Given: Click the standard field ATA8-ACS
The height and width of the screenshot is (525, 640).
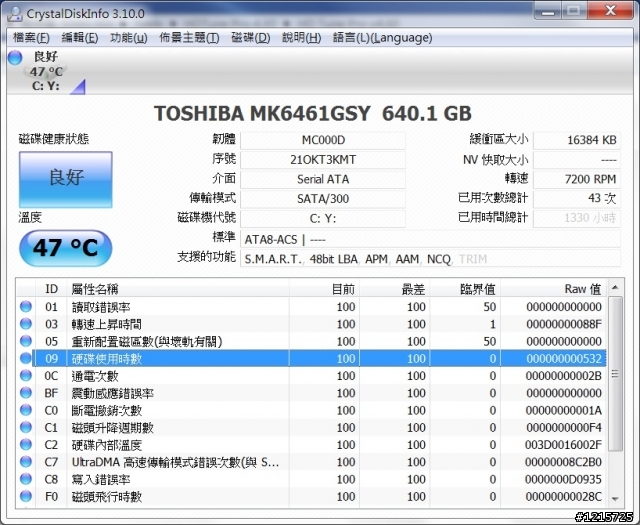Looking at the screenshot, I should pos(431,239).
